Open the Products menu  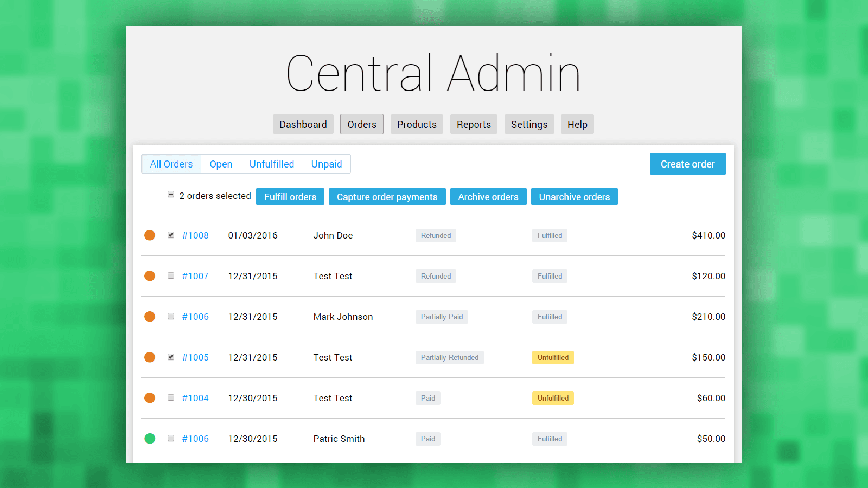pyautogui.click(x=417, y=125)
